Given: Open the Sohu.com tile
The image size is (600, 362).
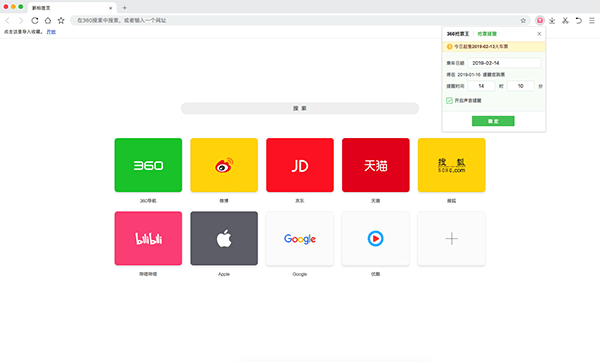Looking at the screenshot, I should click(452, 165).
